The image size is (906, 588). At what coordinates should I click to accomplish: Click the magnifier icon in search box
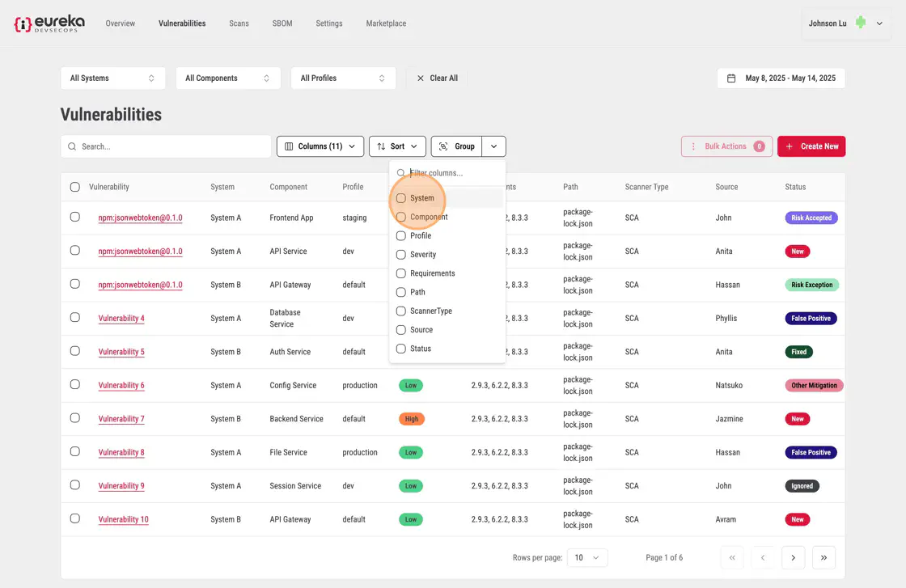tap(72, 146)
